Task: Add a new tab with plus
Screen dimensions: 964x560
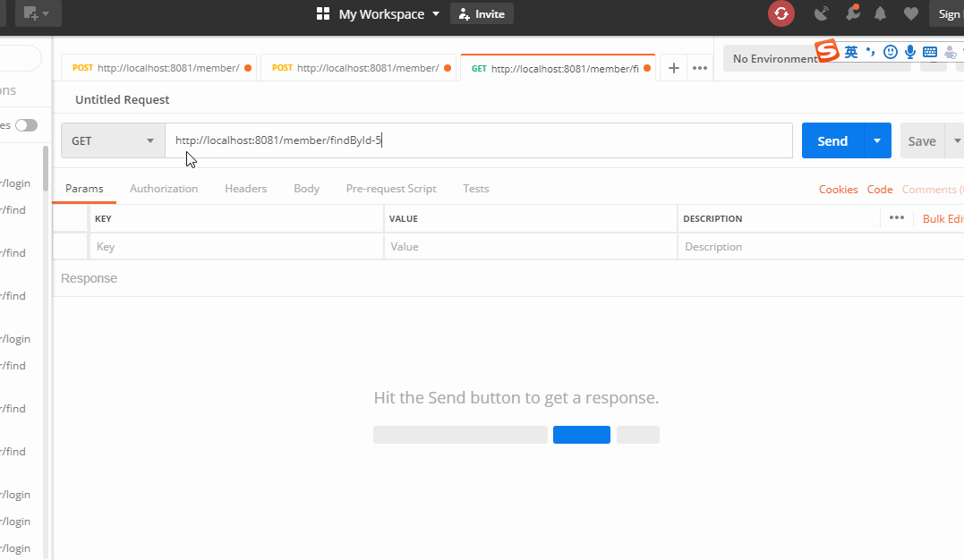Action: [674, 68]
